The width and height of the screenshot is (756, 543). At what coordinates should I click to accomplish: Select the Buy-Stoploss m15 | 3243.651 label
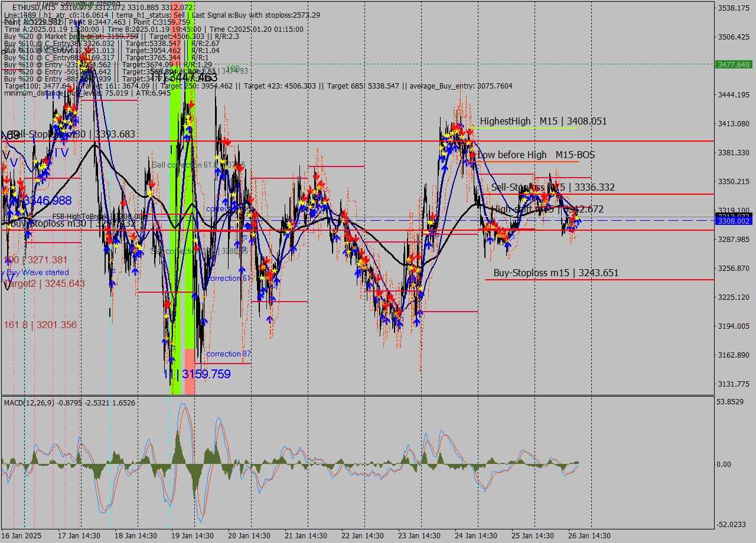(x=556, y=273)
